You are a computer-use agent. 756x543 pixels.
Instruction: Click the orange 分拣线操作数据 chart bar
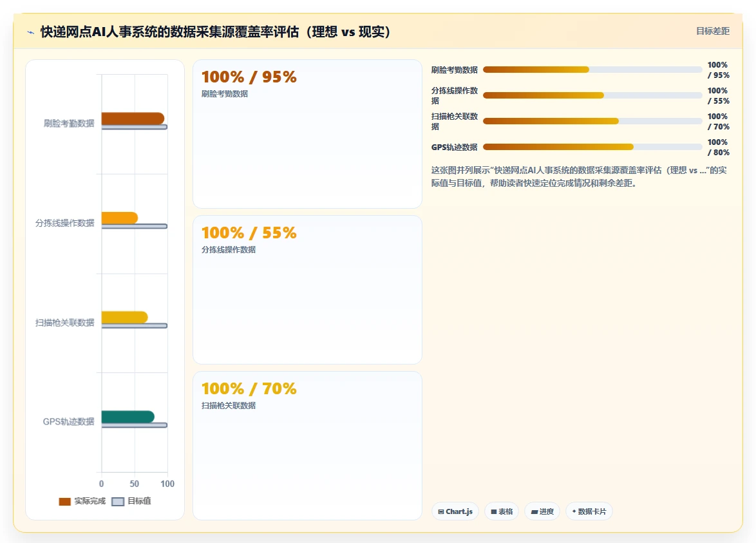point(120,218)
